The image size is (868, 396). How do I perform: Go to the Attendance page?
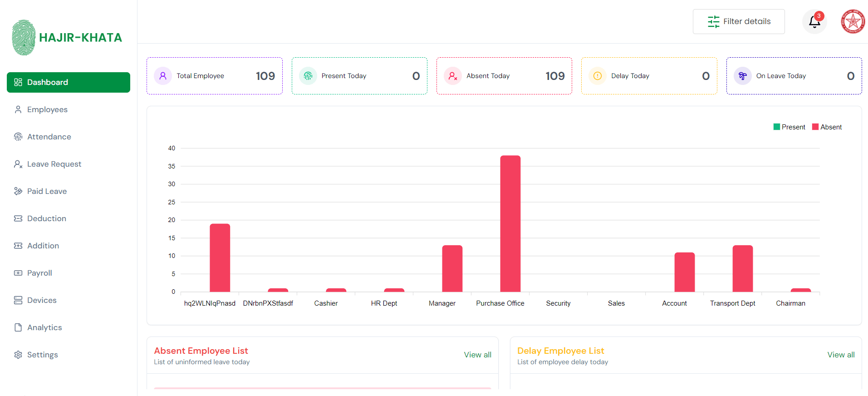point(49,137)
